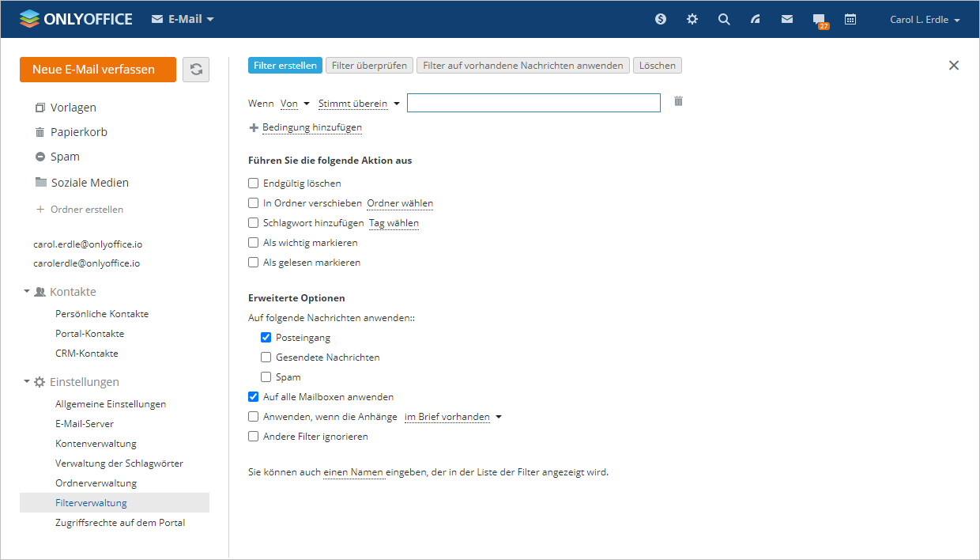The height and width of the screenshot is (560, 980).
Task: Open Ordner wählen selector
Action: (x=400, y=203)
